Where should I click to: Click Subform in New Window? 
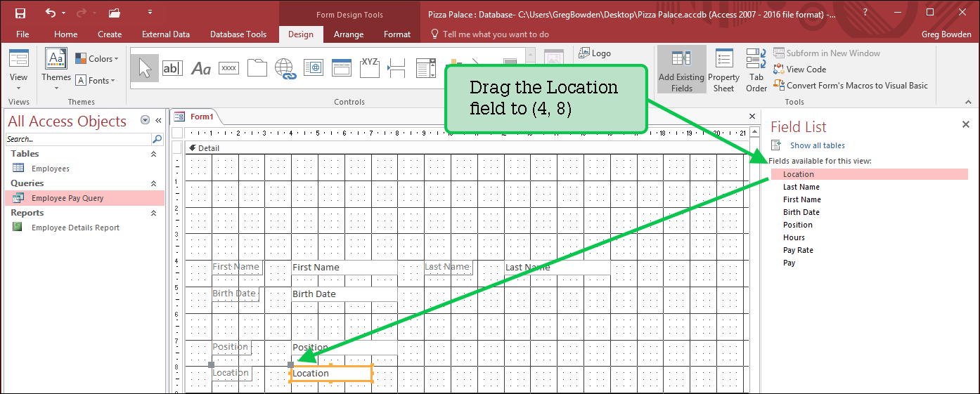click(827, 53)
